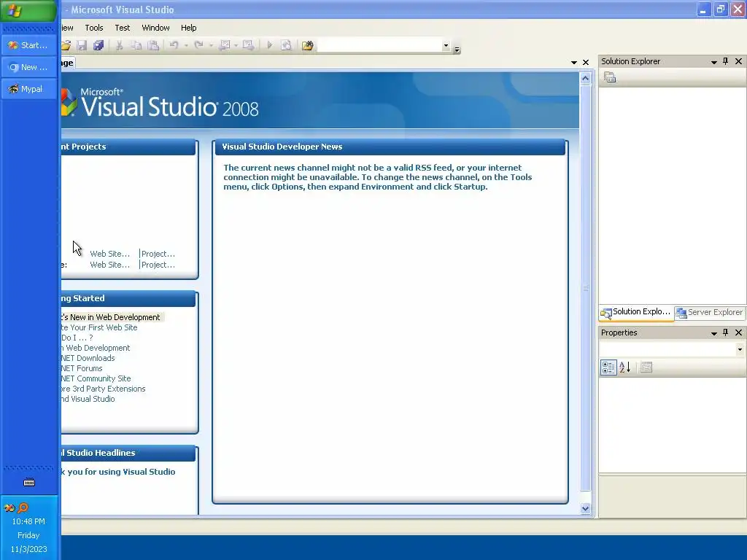Click the on-screen keyboard taskbar icon
Screen dimensions: 747x560
point(29,483)
